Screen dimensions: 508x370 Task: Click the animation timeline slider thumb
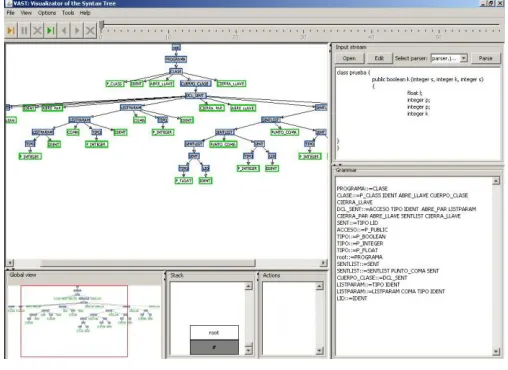(x=102, y=24)
